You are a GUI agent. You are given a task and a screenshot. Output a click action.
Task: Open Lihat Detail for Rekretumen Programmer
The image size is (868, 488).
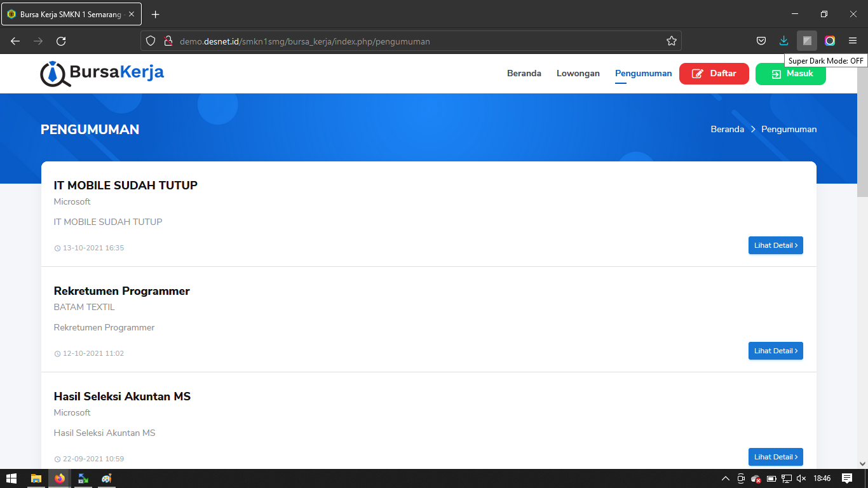[775, 351]
